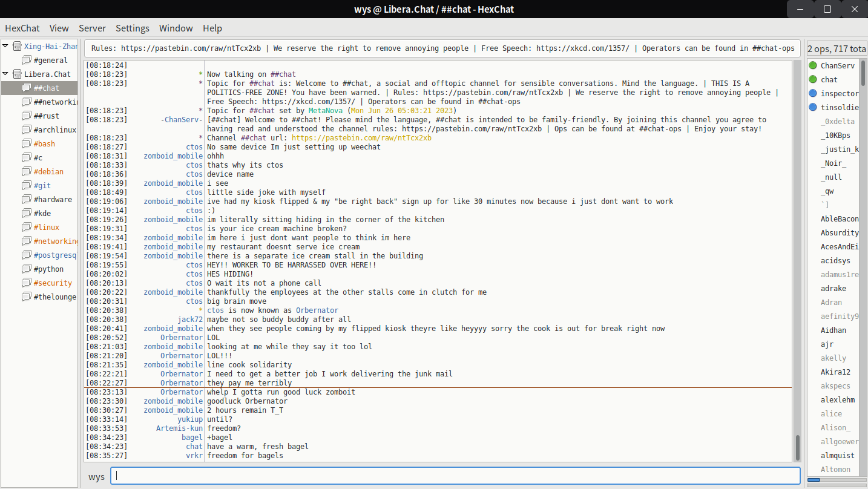Screen dimensions: 868x489
Task: Select the #debian channel in tree
Action: (48, 171)
